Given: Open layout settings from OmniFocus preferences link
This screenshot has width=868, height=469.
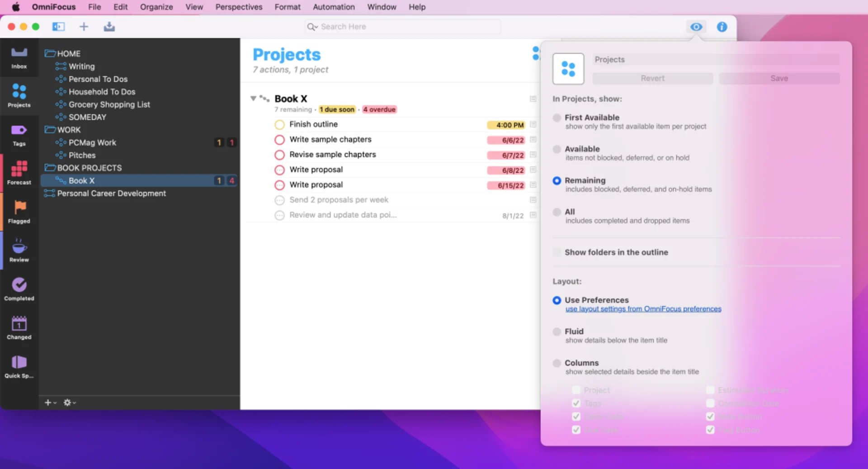Looking at the screenshot, I should tap(643, 309).
